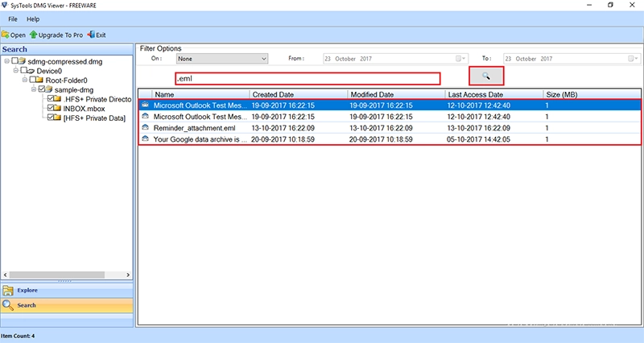644x343 pixels.
Task: Open the File menu
Action: coord(13,19)
